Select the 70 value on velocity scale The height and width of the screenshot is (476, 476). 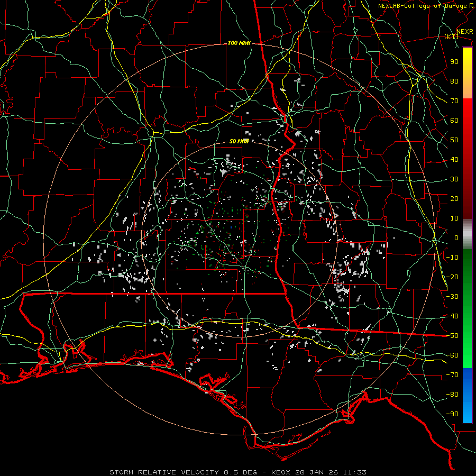point(454,101)
